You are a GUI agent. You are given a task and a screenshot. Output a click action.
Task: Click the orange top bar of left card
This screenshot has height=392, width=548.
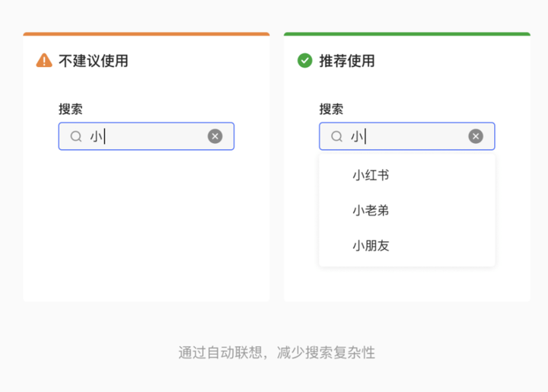point(146,34)
